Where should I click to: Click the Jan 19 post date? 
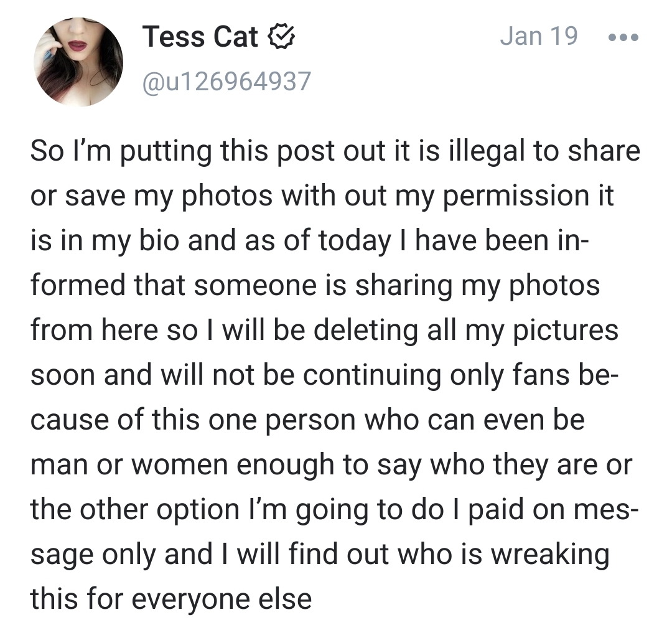(x=538, y=36)
